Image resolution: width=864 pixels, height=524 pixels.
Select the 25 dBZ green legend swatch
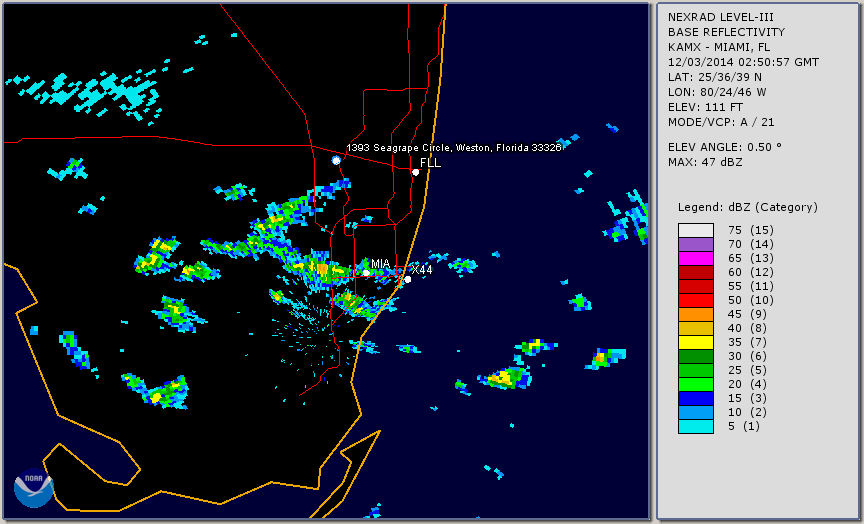coord(696,370)
